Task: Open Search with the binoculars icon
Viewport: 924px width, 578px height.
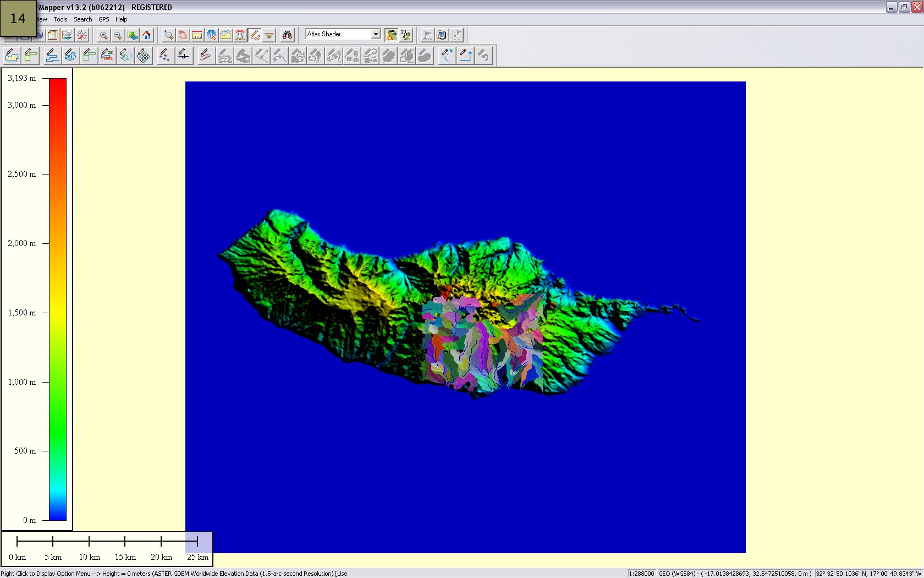Action: (287, 35)
